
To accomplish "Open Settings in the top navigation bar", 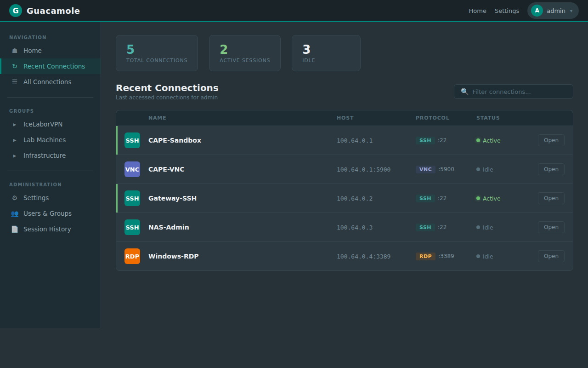I will click(x=507, y=11).
